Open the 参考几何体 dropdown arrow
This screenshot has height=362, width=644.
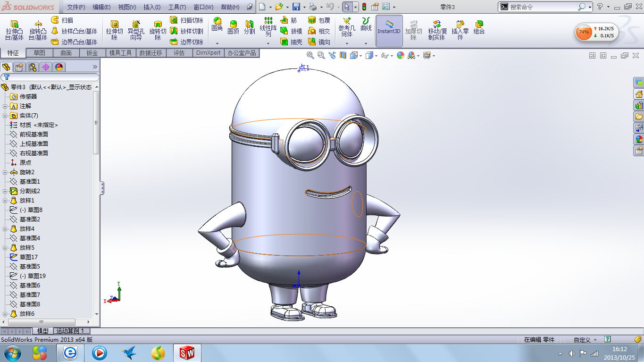click(x=347, y=43)
